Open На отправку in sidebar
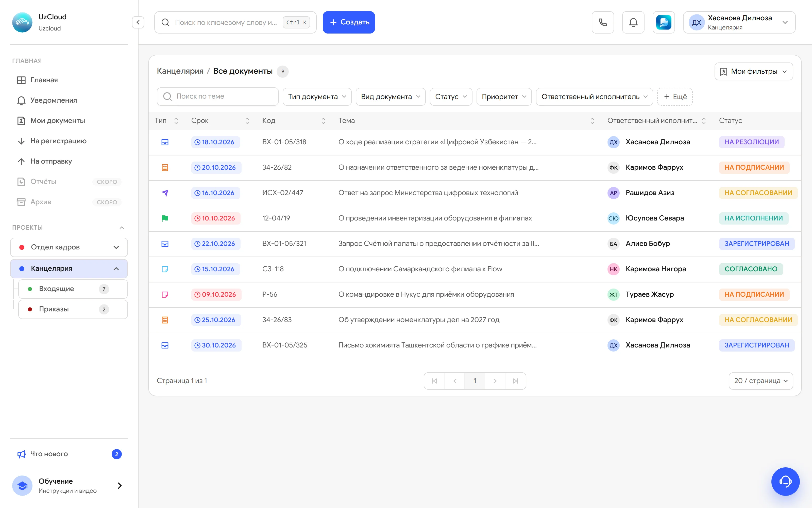This screenshot has width=812, height=508. tap(69, 161)
